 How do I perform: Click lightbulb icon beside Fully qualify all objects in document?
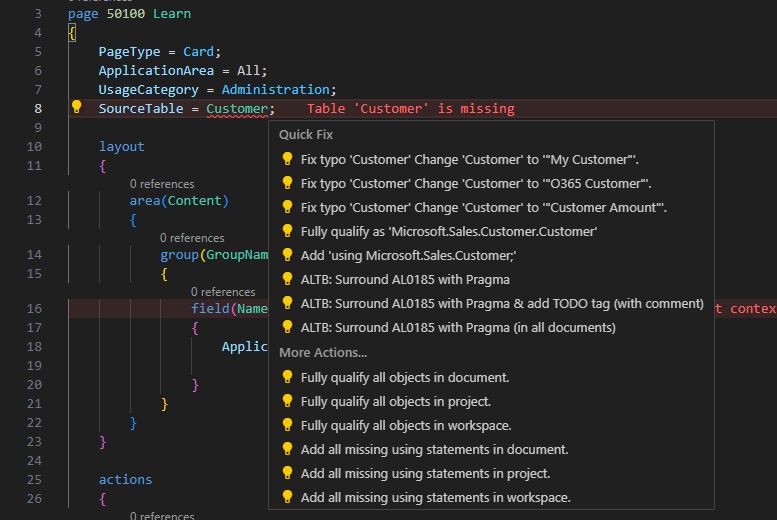[287, 377]
